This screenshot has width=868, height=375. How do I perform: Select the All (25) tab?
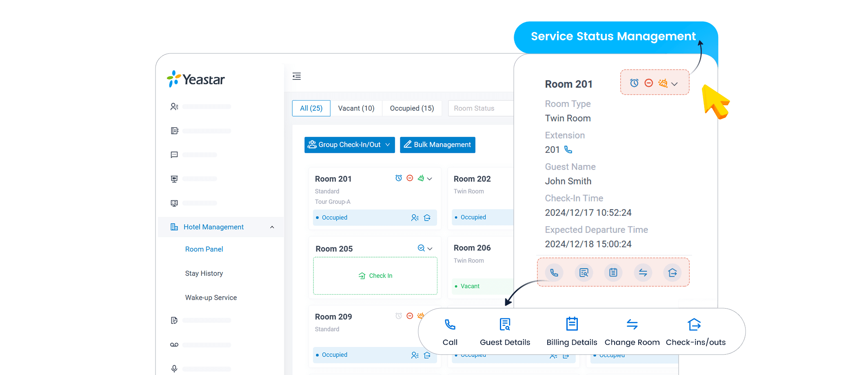click(311, 108)
